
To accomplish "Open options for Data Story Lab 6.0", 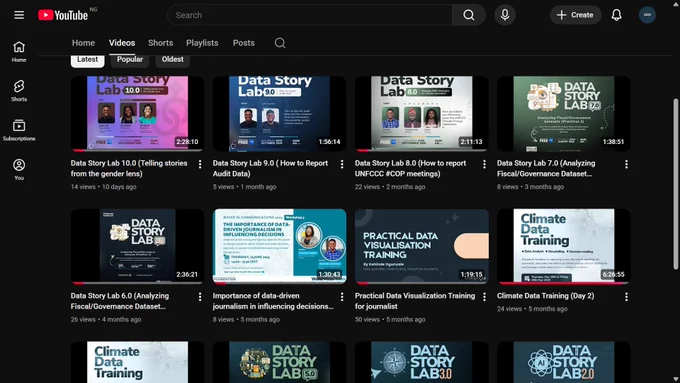I will (x=200, y=297).
